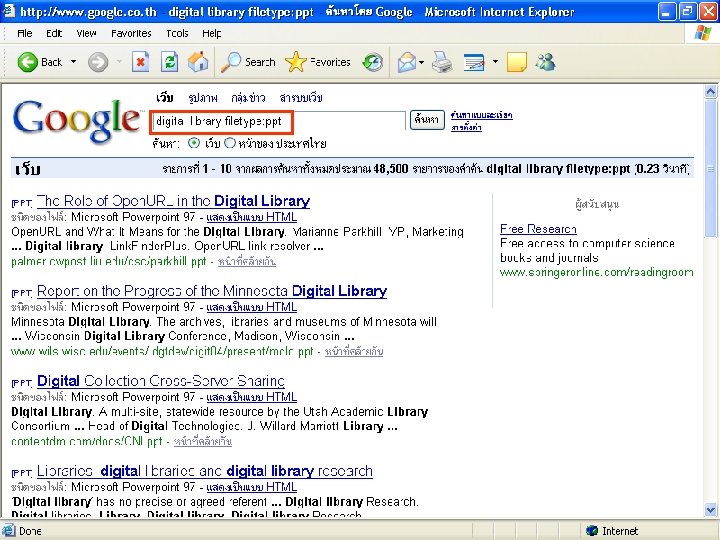720x540 pixels.
Task: Click the yellow Discuss note icon
Action: [x=517, y=62]
